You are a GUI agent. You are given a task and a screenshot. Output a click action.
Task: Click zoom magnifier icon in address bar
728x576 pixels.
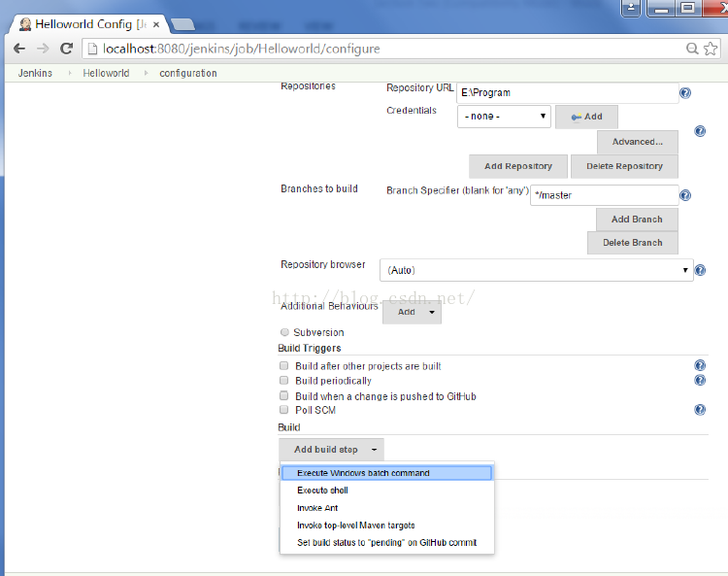pyautogui.click(x=692, y=49)
